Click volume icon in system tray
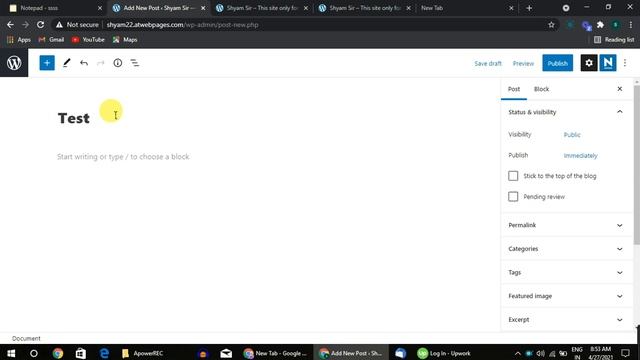Screen dimensions: 640x360 point(541,353)
